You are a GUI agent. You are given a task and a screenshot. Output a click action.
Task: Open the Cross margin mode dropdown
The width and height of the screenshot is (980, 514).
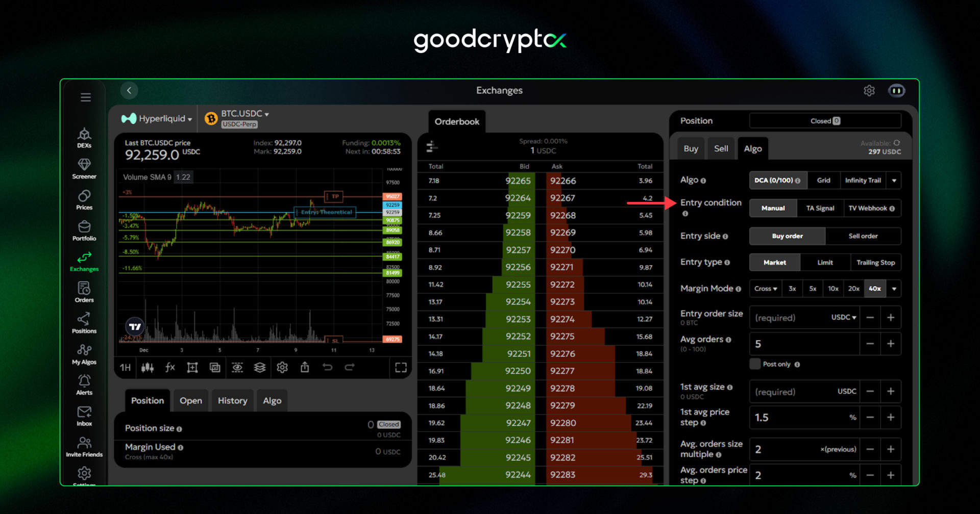click(x=765, y=289)
